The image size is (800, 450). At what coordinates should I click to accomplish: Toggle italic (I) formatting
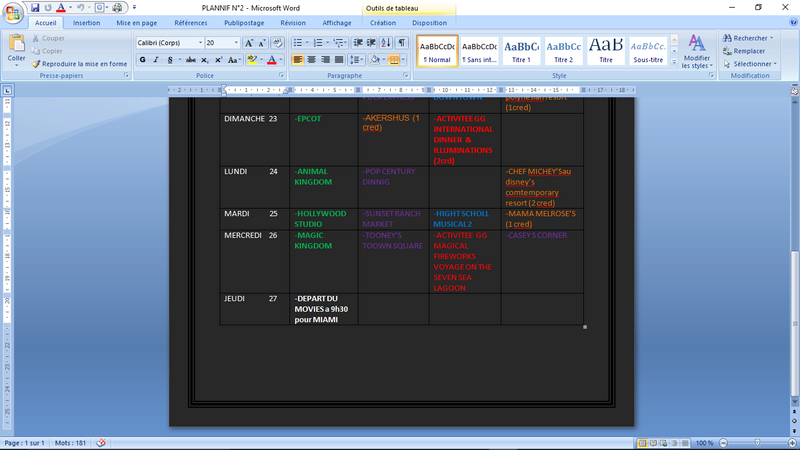[156, 60]
